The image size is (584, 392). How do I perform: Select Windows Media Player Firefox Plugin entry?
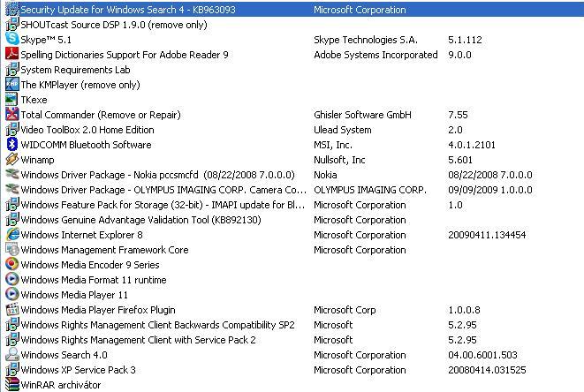pyautogui.click(x=98, y=310)
